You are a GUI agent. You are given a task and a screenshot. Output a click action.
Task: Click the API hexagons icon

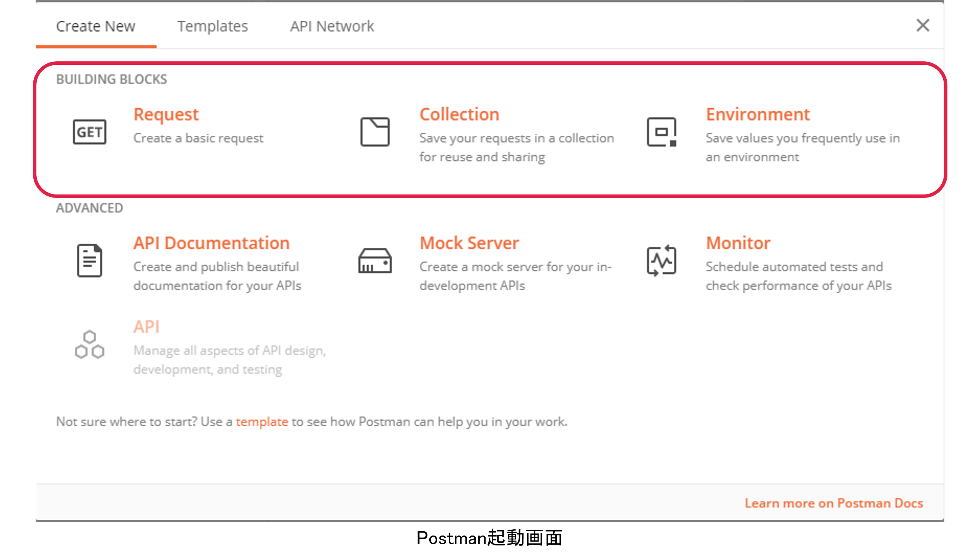(90, 344)
